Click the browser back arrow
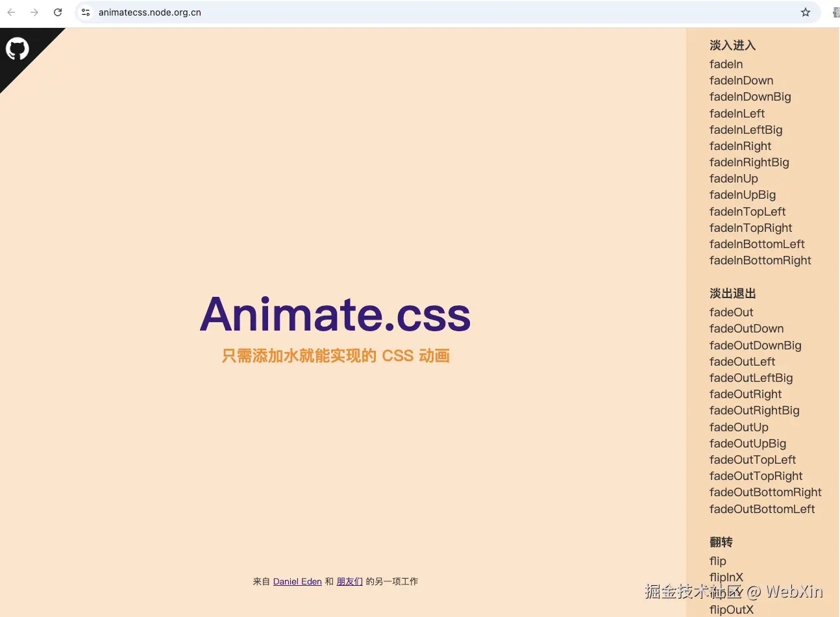The image size is (840, 617). pos(11,12)
